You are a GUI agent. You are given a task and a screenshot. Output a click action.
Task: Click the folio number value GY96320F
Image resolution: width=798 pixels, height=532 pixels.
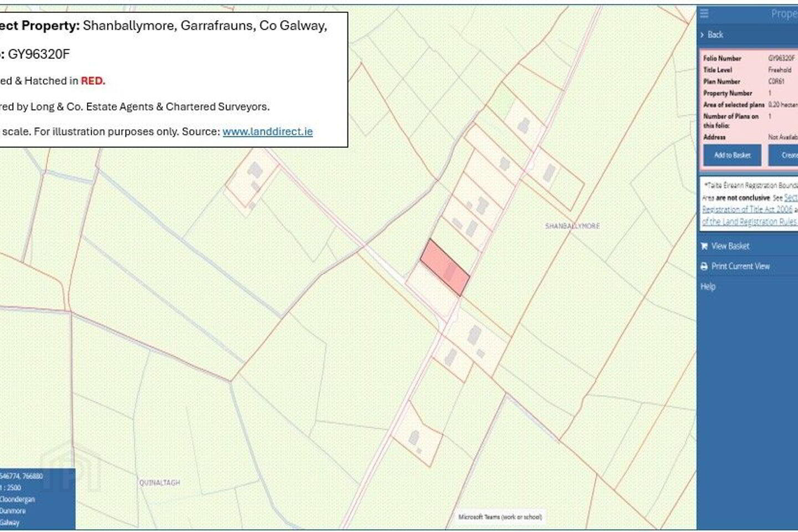click(781, 58)
